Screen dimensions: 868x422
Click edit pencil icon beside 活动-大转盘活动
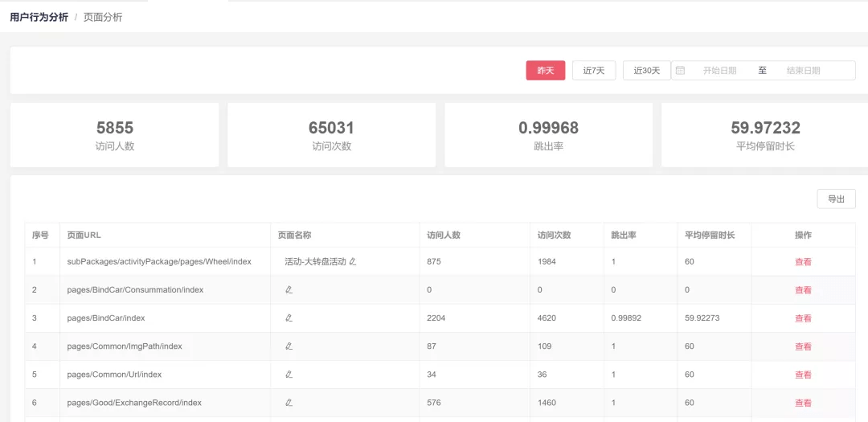[x=353, y=262]
